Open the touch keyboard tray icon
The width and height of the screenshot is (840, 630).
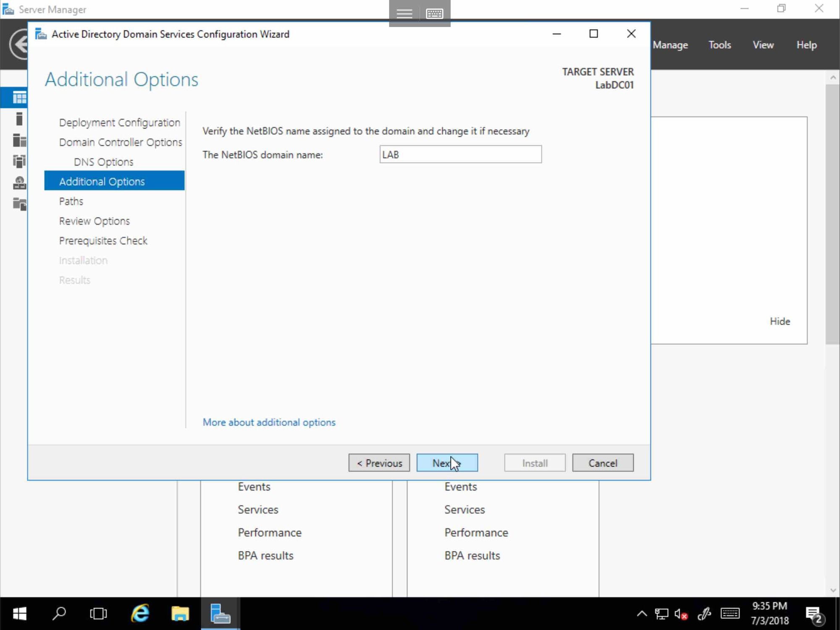click(730, 614)
